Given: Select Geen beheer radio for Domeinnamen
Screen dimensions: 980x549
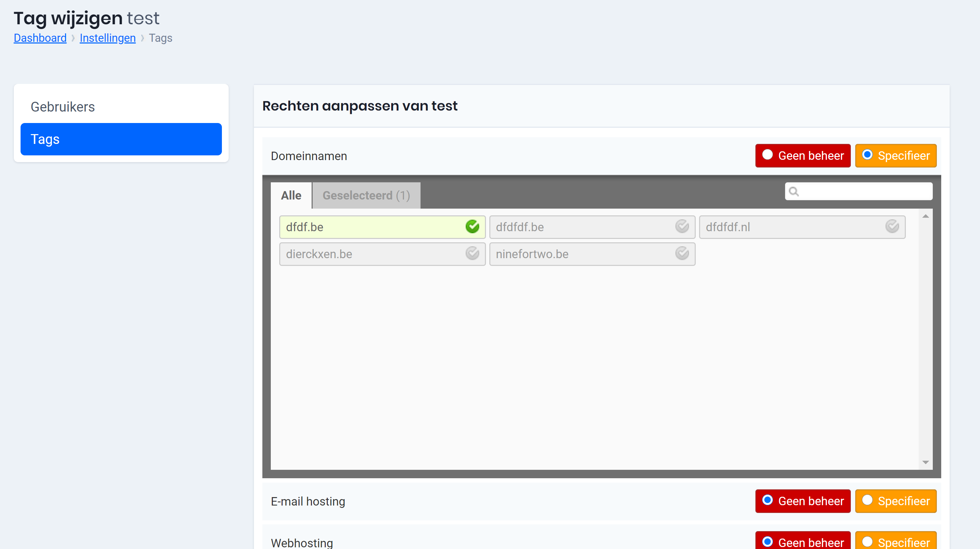Looking at the screenshot, I should 767,155.
